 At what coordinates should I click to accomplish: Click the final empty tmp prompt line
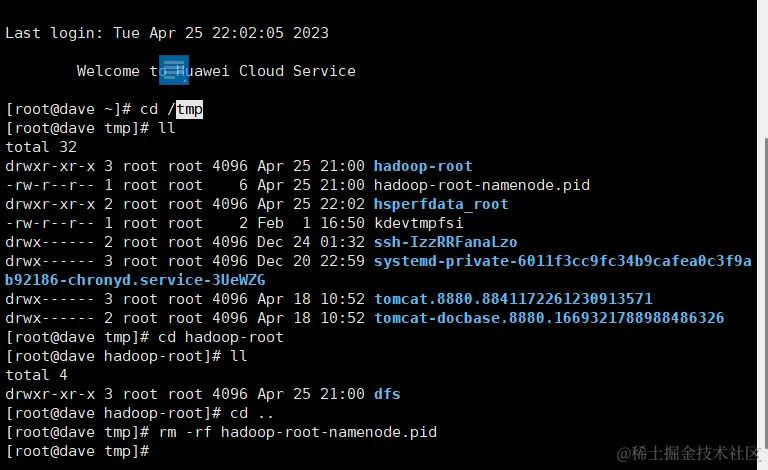77,451
